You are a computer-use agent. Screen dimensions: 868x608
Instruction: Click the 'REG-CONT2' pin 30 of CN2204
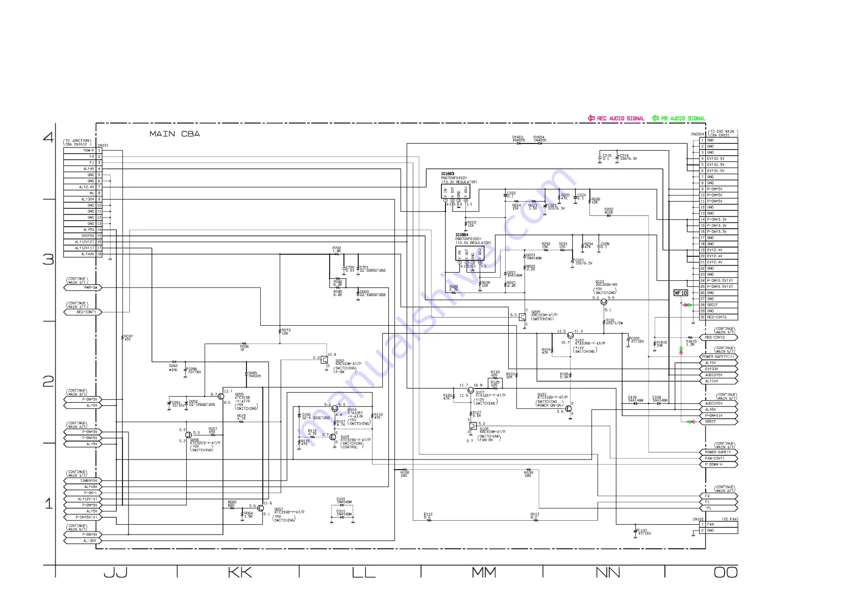click(x=718, y=317)
